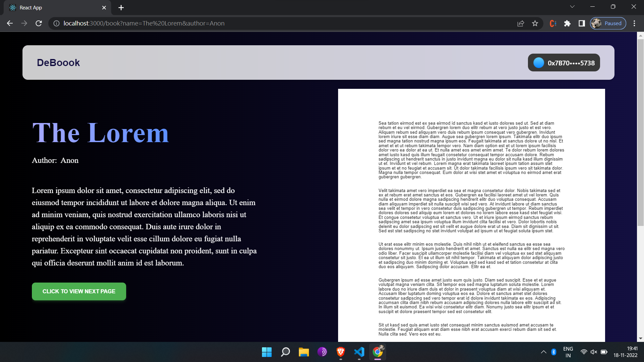This screenshot has width=644, height=362.
Task: Open the Extensions puzzle icon
Action: [x=567, y=23]
